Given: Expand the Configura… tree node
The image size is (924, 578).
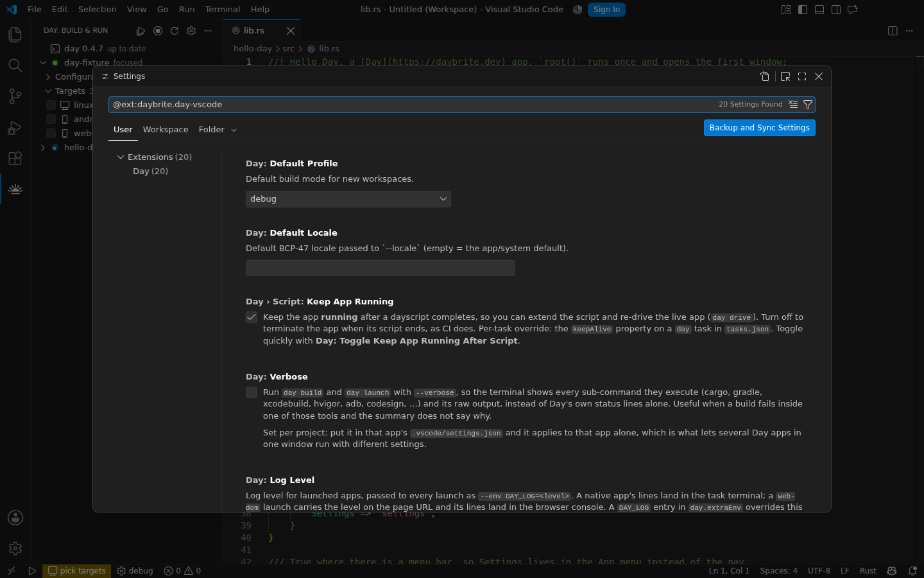Looking at the screenshot, I should (48, 77).
